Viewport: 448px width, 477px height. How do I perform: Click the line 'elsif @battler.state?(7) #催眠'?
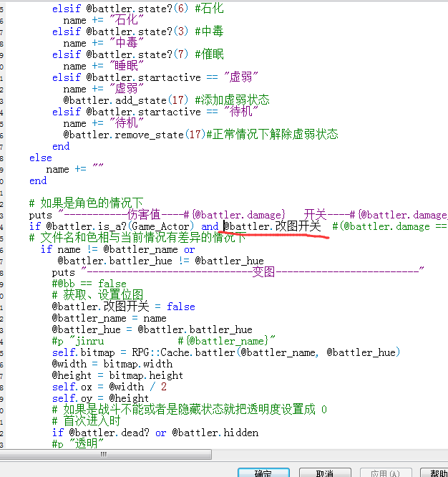click(137, 54)
